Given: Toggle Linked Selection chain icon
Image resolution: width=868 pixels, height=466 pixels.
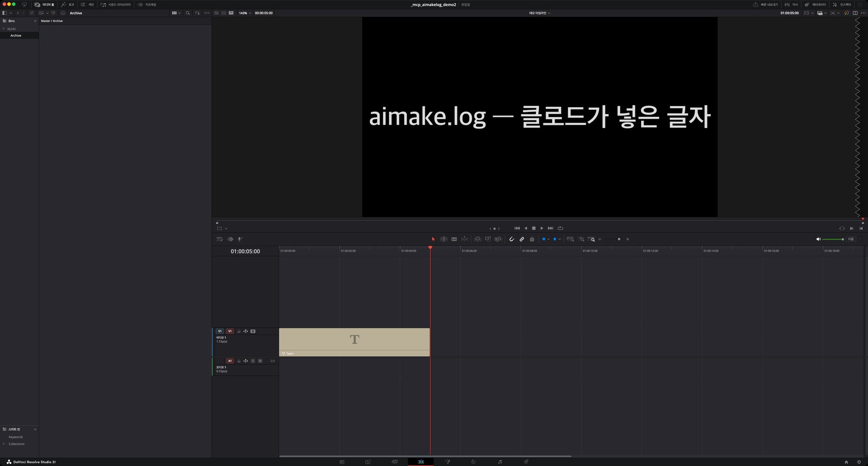Looking at the screenshot, I should (522, 239).
